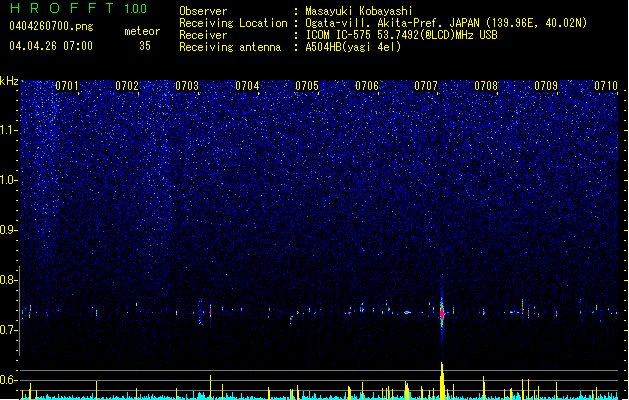Click the 0706 time marker
This screenshot has width=629, height=400.
coord(367,86)
